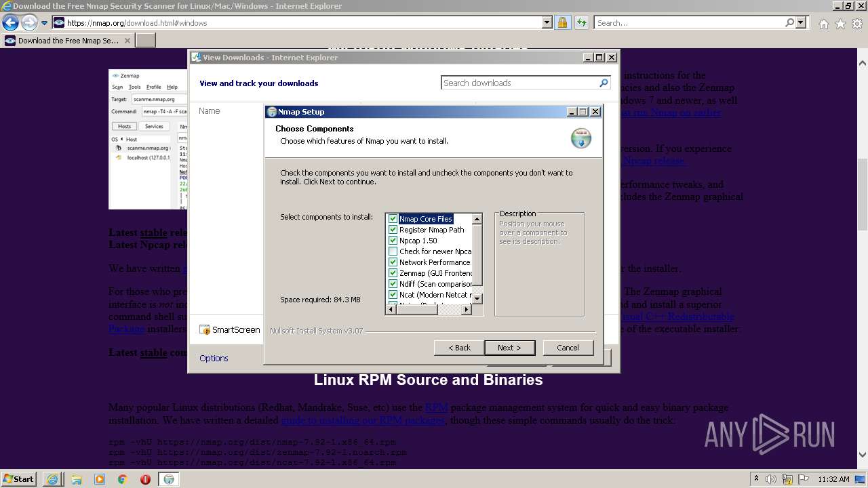Open IE Tools gear icon

coord(857,24)
